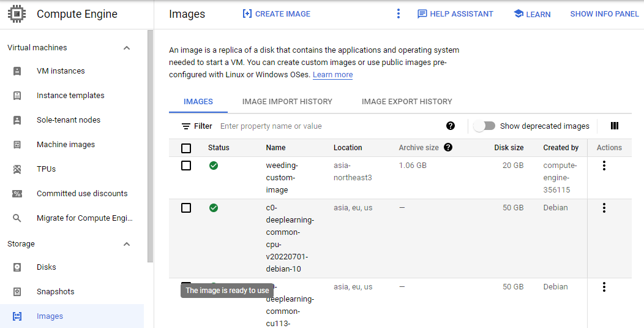Sort by the Location column header
The width and height of the screenshot is (644, 328).
click(x=348, y=148)
